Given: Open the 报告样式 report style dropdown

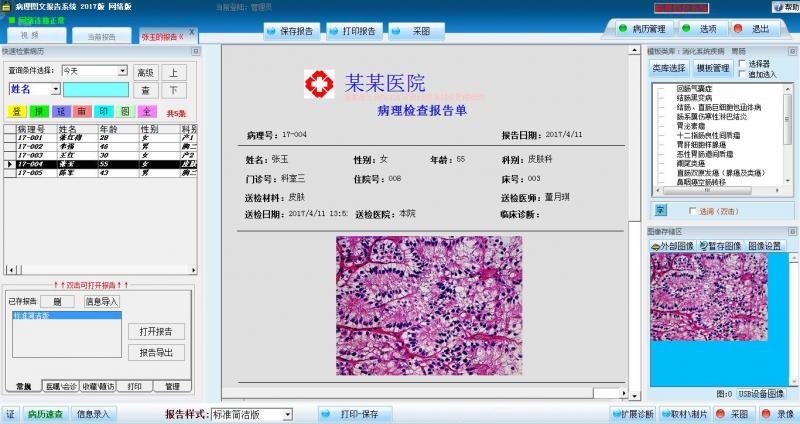Looking at the screenshot, I should 288,414.
